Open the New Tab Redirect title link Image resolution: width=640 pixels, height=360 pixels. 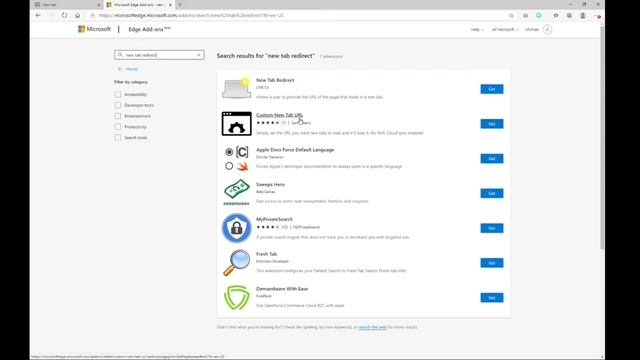coord(275,80)
